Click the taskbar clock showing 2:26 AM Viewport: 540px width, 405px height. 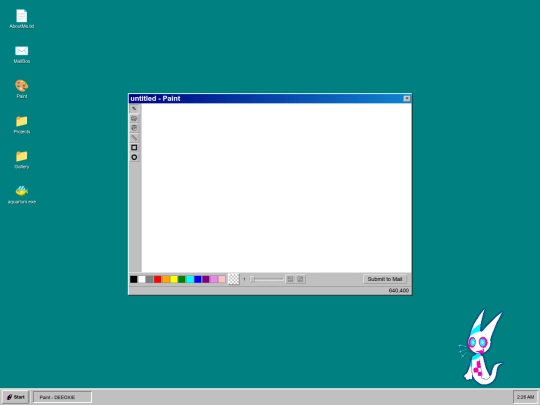tap(525, 397)
